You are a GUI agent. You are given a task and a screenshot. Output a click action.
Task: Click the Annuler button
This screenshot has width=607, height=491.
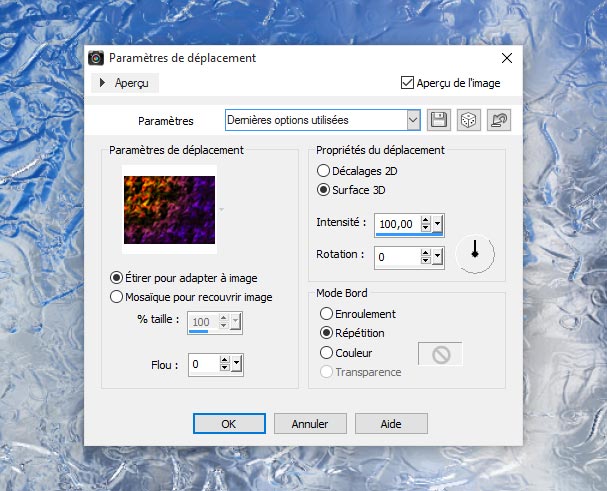click(x=309, y=423)
